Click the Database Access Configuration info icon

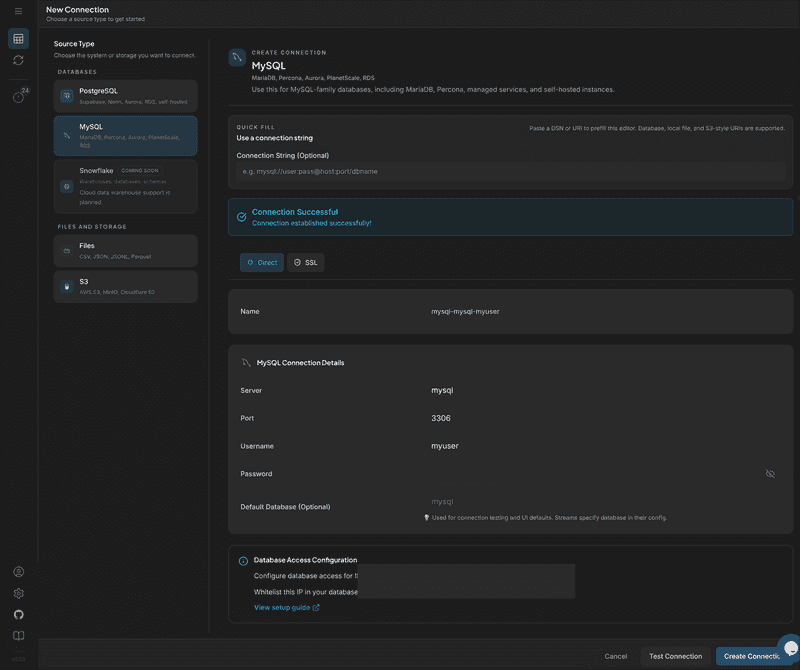243,561
